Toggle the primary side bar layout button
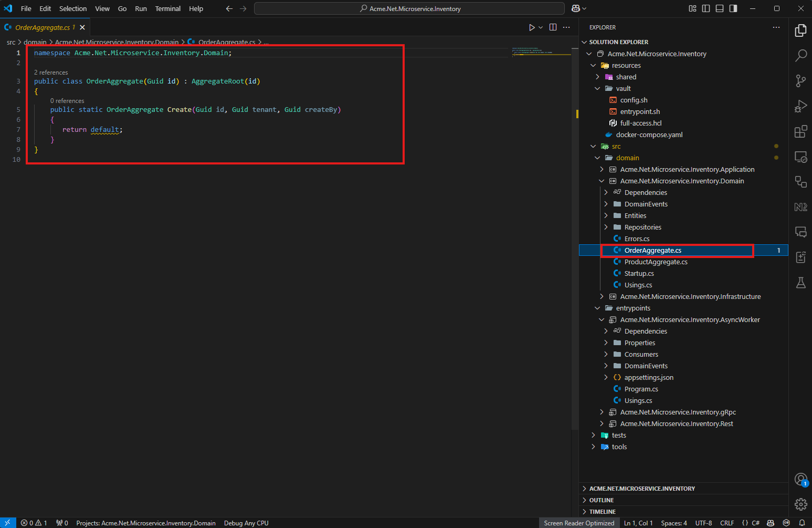Image resolution: width=812 pixels, height=528 pixels. point(706,8)
